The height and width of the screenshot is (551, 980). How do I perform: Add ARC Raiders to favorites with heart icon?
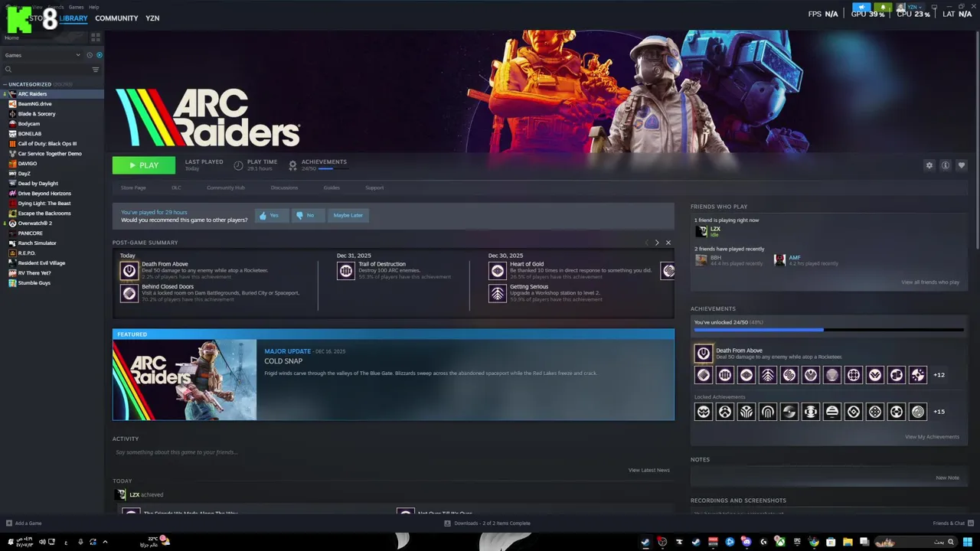click(962, 165)
